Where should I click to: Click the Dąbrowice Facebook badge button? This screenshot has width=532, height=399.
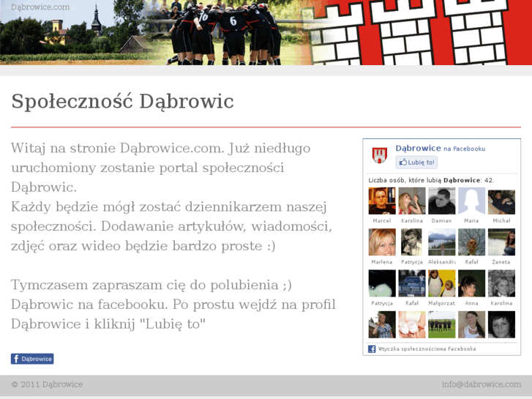coord(32,359)
